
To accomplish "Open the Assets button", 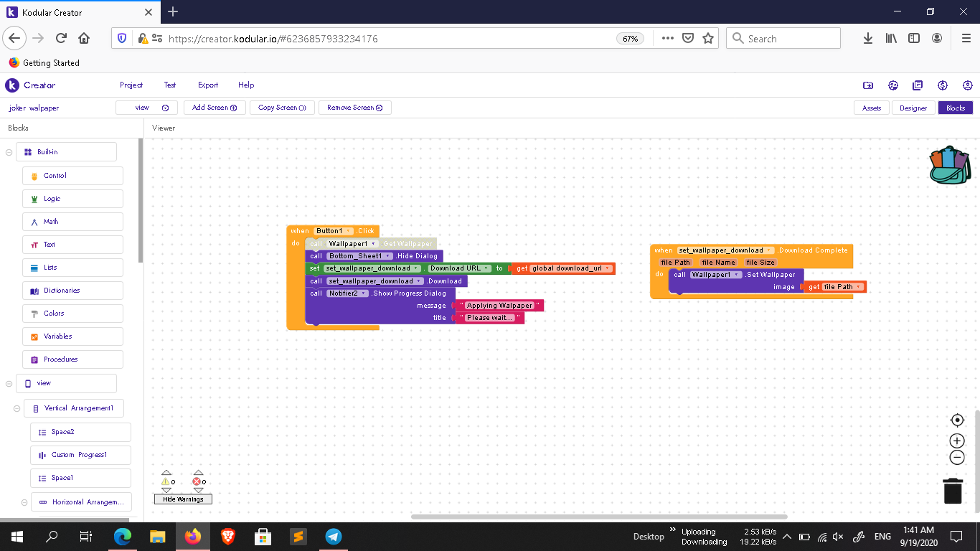I will tap(872, 108).
